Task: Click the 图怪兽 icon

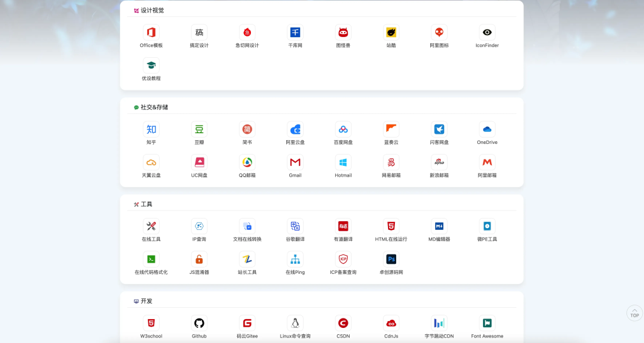Action: point(343,33)
